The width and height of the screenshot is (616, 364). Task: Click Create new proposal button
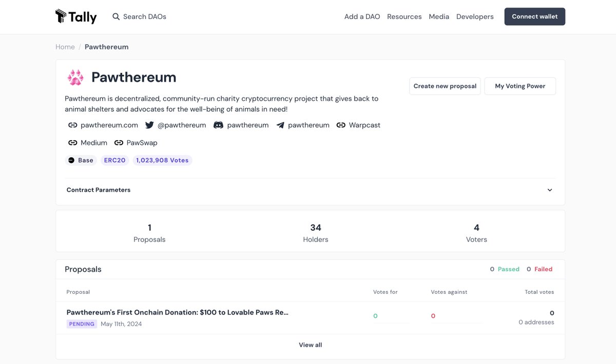445,86
